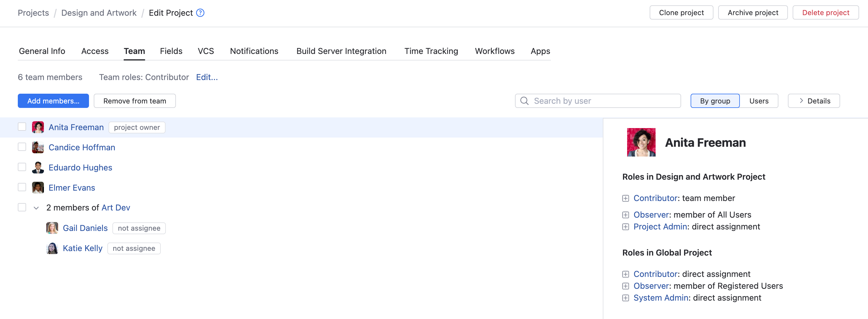Expand Observer member of Registered Users role
This screenshot has width=868, height=319.
625,286
